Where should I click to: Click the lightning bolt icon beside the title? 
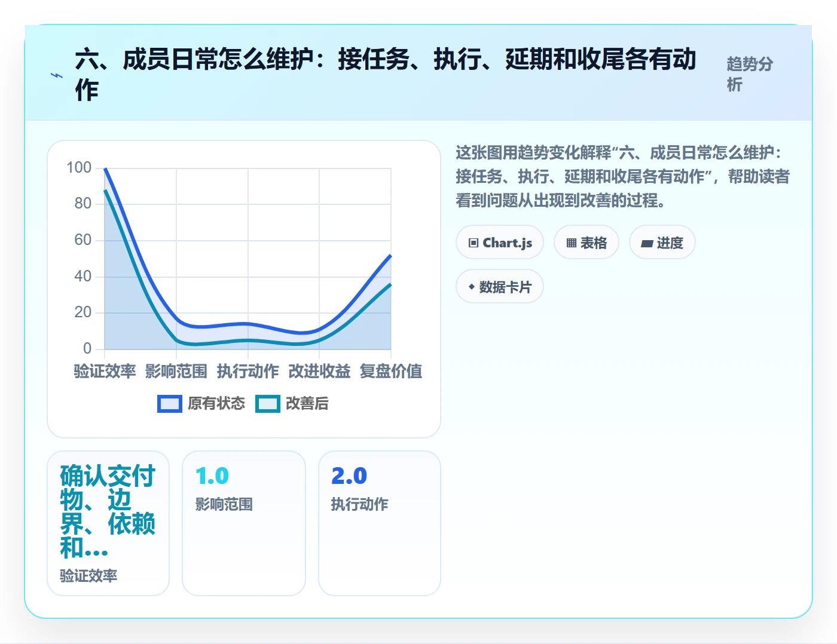[57, 75]
